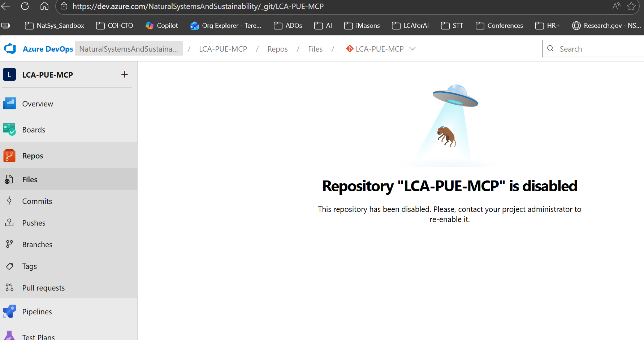This screenshot has height=340, width=644.
Task: Open the Boards hub icon
Action: coord(9,130)
